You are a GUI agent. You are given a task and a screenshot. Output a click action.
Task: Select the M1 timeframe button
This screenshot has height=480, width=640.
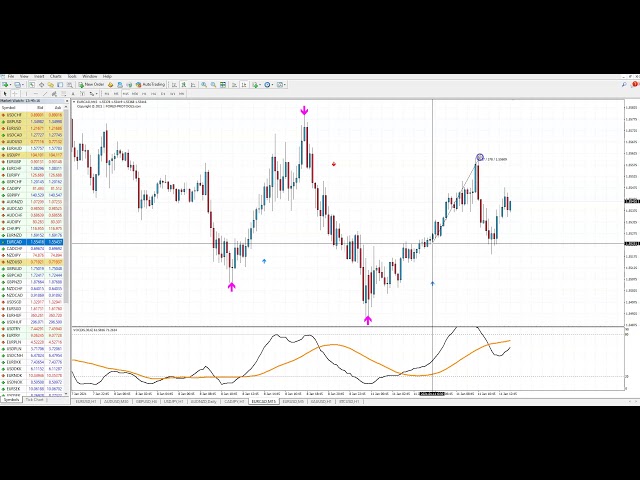point(108,94)
